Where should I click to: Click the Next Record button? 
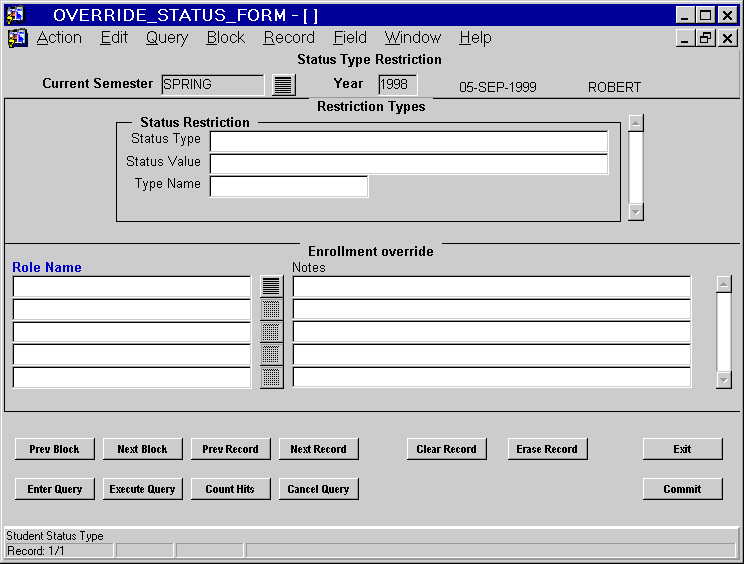click(x=318, y=449)
